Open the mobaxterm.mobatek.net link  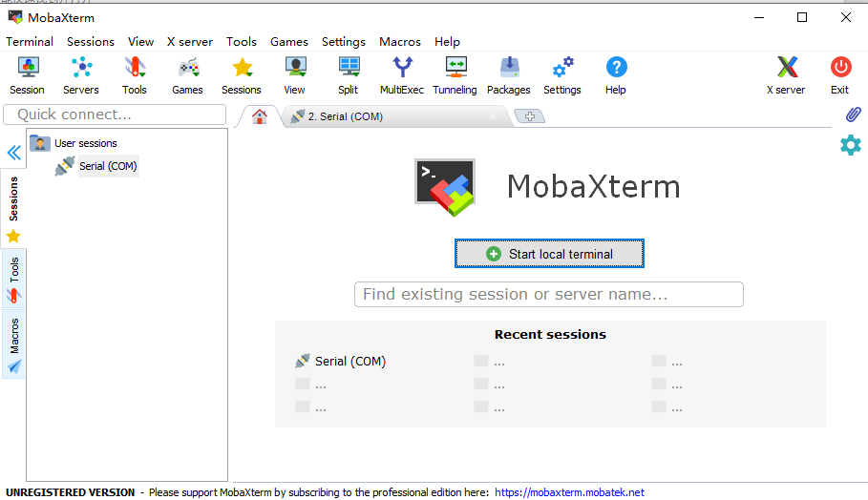click(569, 492)
